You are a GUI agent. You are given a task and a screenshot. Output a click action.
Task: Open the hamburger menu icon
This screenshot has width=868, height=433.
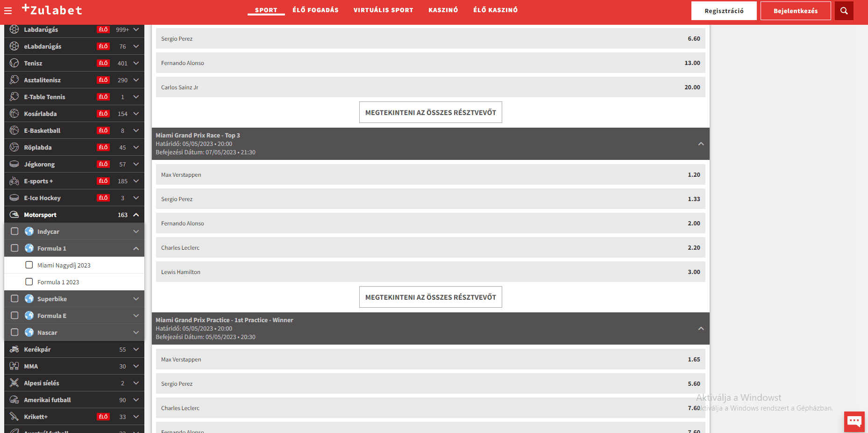(x=8, y=10)
